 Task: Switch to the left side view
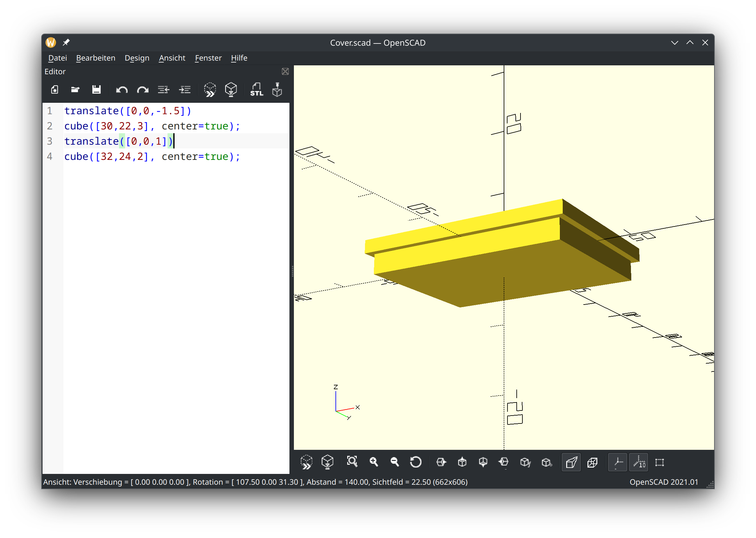pyautogui.click(x=504, y=463)
